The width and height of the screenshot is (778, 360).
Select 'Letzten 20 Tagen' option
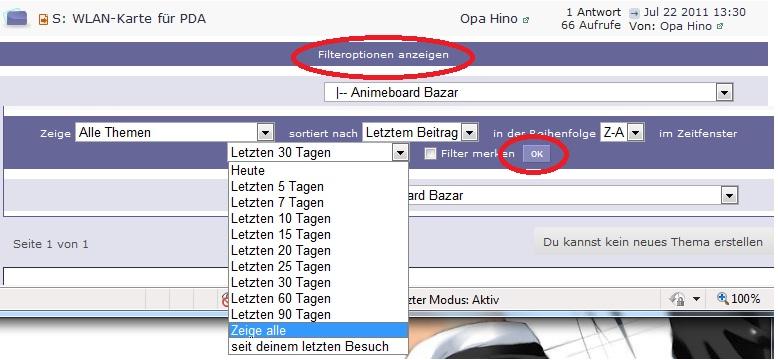click(318, 250)
